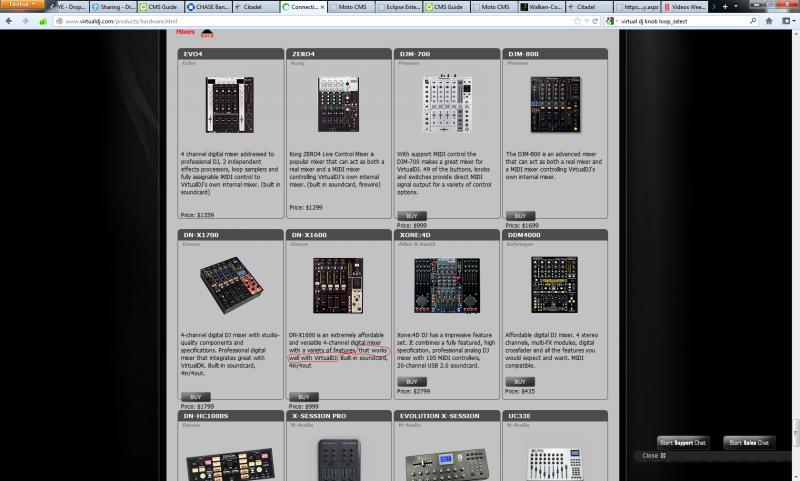Click the BUY button for the XONE:4D
This screenshot has width=800, height=481.
[412, 382]
